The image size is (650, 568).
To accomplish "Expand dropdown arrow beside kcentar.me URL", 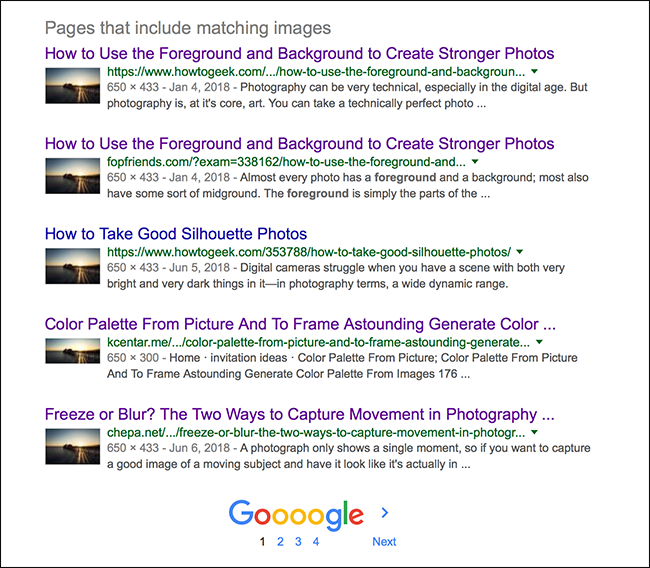I will click(x=539, y=342).
